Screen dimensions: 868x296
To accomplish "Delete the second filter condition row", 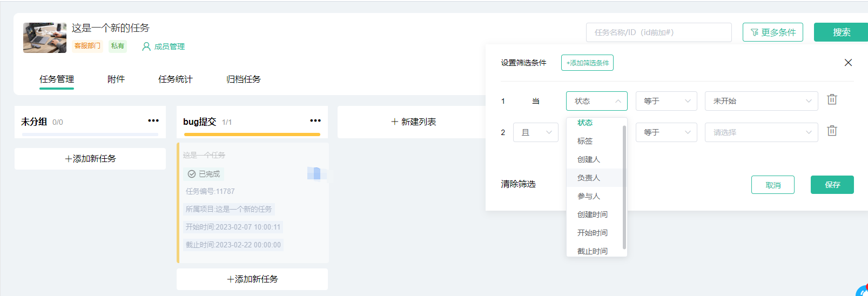I will (832, 131).
